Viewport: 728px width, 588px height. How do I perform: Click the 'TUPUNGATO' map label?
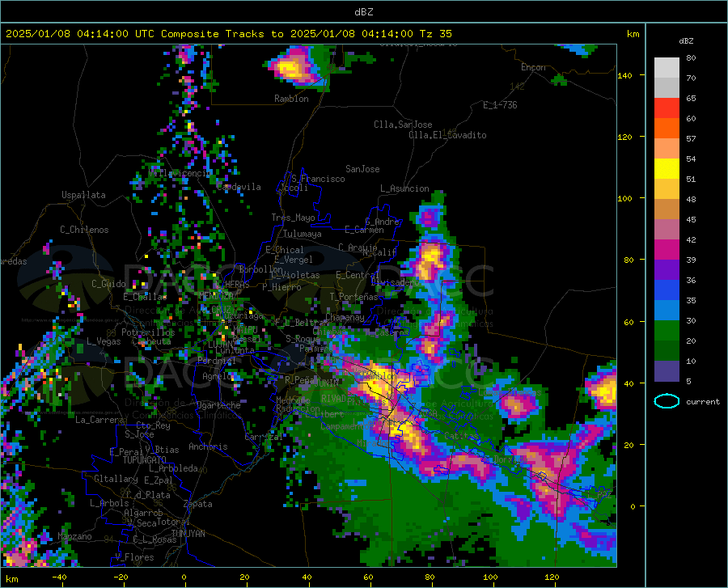point(145,460)
